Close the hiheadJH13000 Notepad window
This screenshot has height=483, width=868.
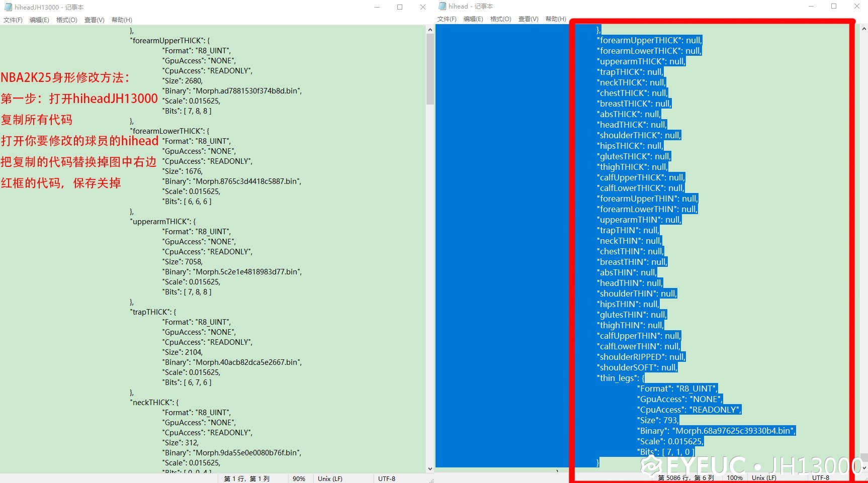tap(423, 7)
